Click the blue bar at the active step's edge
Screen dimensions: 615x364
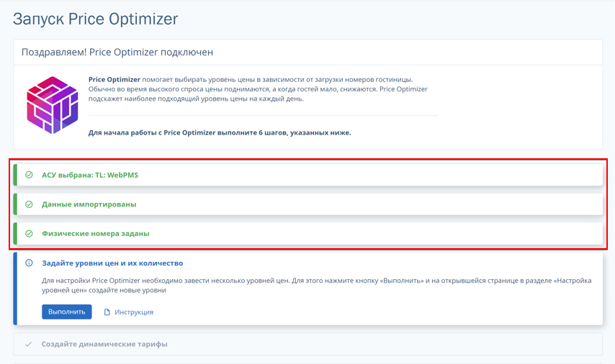click(x=15, y=288)
